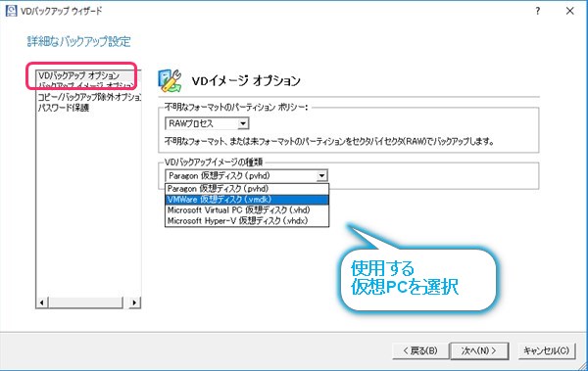This screenshot has height=371, width=588.
Task: Open the RAWプロセス policy dropdown
Action: tap(207, 123)
